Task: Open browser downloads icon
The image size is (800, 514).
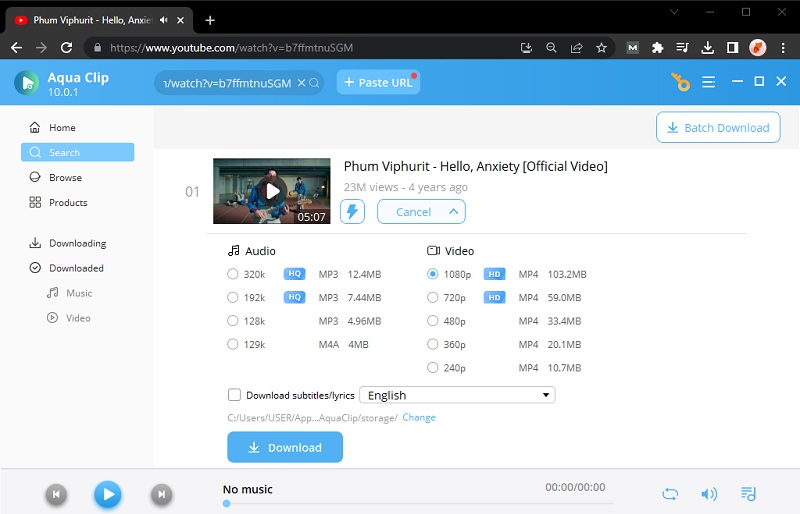Action: tap(707, 48)
